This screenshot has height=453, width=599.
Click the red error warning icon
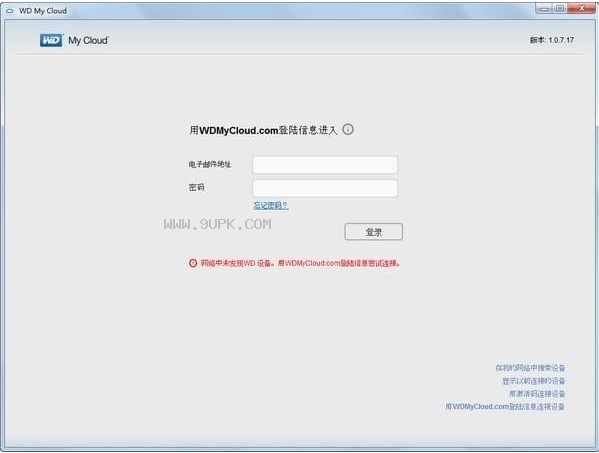[x=193, y=263]
